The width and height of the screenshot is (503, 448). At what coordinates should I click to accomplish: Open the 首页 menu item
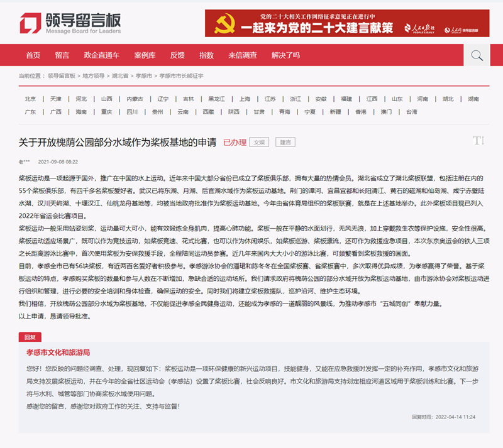tap(33, 55)
